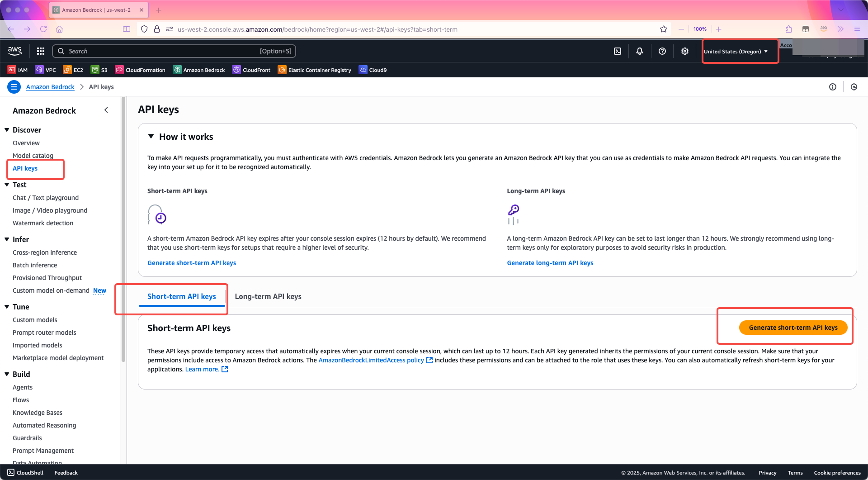Open Model catalog in the sidebar
868x480 pixels.
coord(33,156)
